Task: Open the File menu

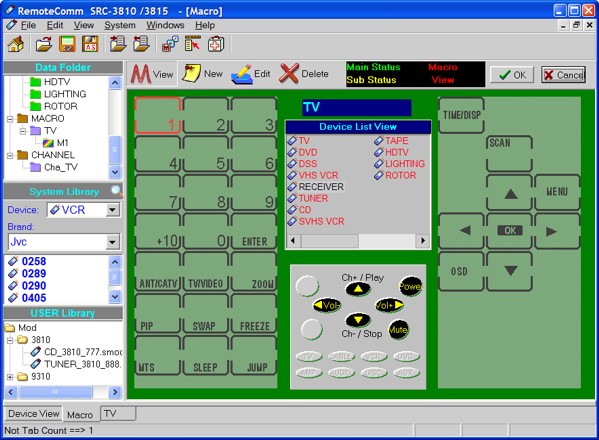Action: coord(28,25)
